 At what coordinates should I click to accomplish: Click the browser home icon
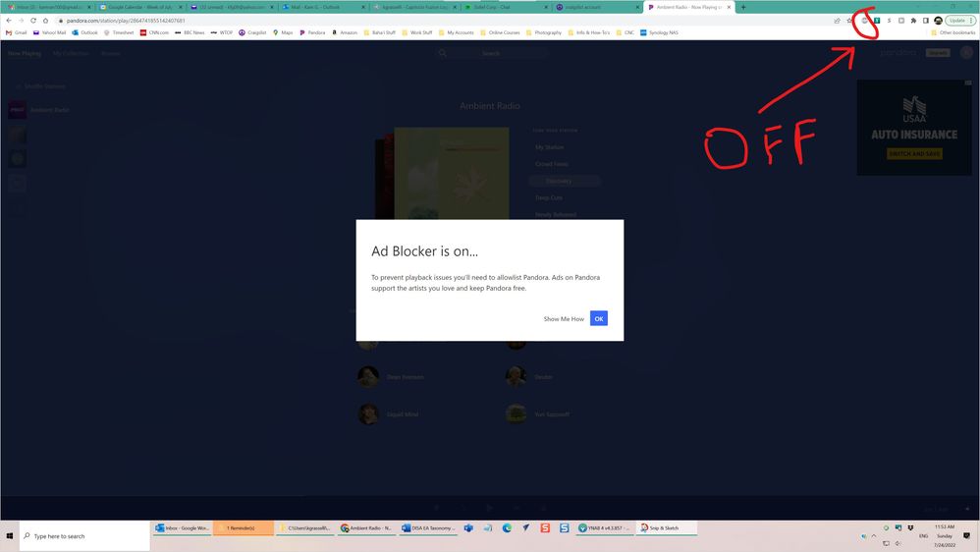[45, 21]
